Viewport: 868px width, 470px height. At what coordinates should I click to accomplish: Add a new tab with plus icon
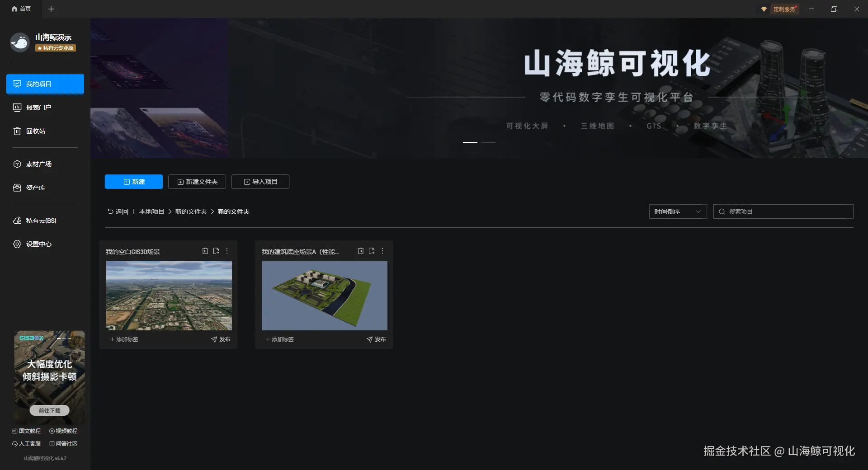click(x=51, y=9)
